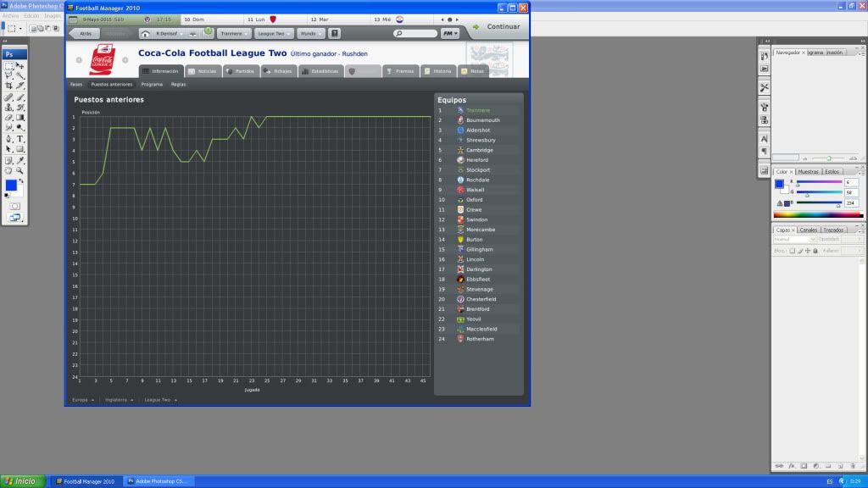Click the R color slider in Color panel

[x=820, y=182]
